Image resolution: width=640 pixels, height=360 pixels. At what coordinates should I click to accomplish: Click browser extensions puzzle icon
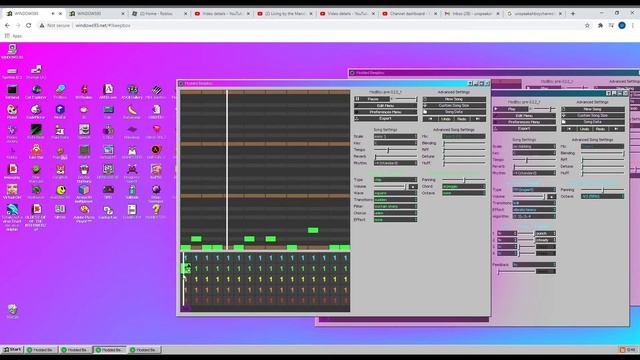coord(600,25)
